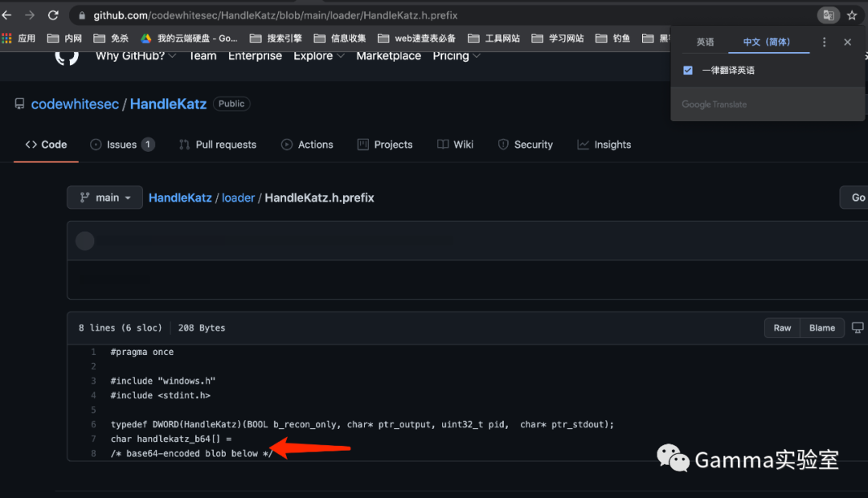Click the '#pragma once' code line

click(142, 352)
